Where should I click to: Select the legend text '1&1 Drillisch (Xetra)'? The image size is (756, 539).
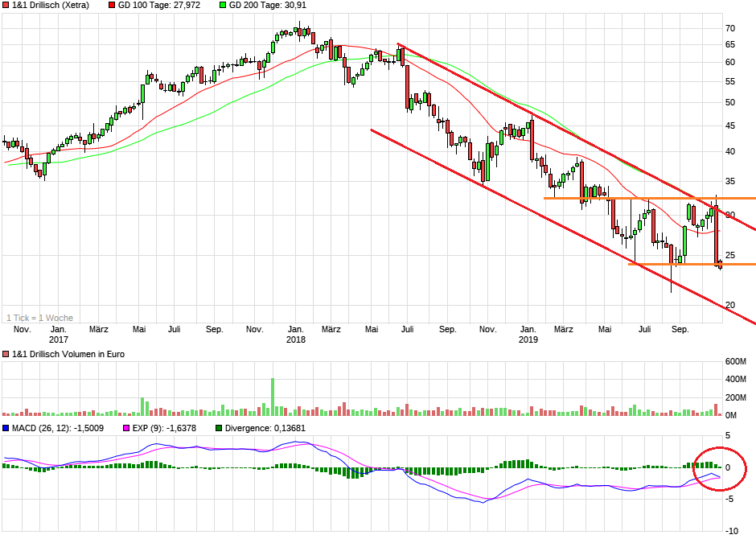coord(51,6)
